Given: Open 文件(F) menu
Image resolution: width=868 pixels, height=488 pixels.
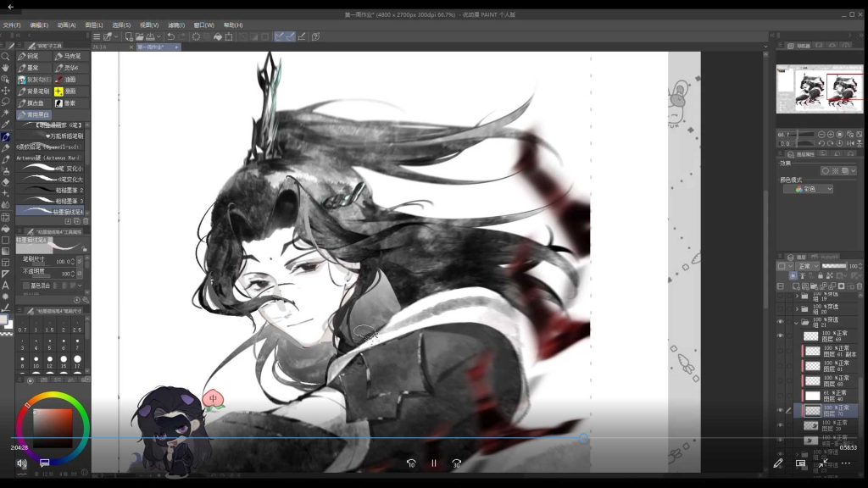Looking at the screenshot, I should click(12, 25).
